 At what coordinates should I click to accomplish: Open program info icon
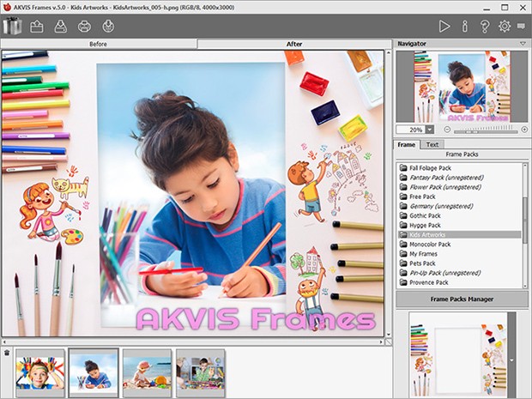pyautogui.click(x=465, y=26)
